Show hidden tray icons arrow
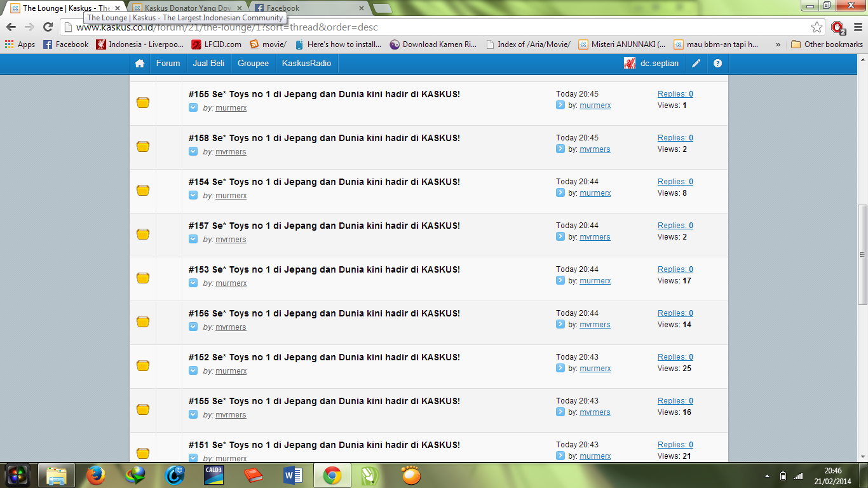 click(768, 476)
